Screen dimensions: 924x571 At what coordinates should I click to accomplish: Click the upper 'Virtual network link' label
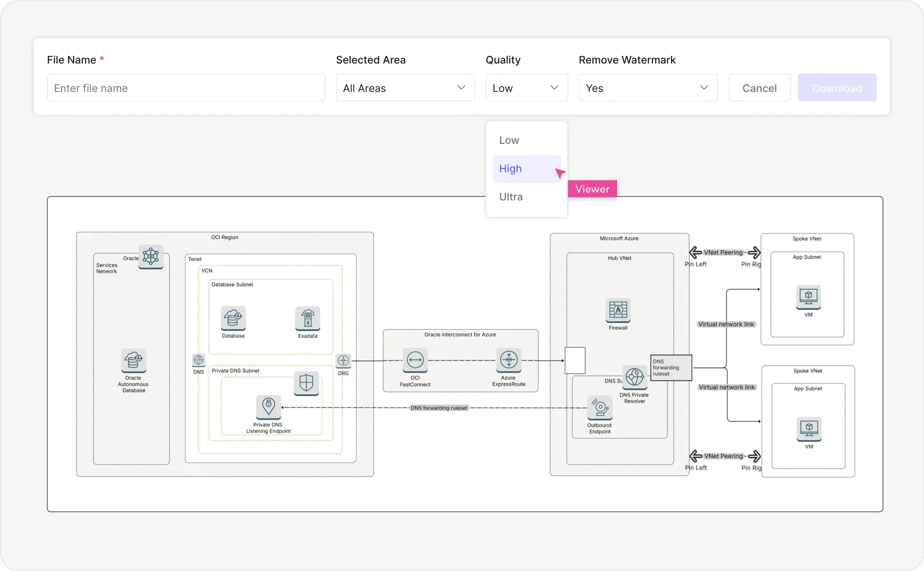pos(726,324)
